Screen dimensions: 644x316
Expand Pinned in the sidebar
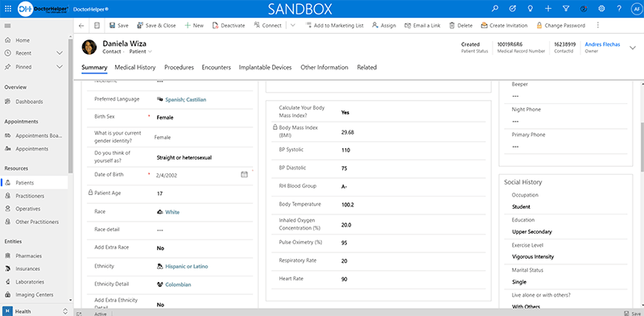coord(60,67)
